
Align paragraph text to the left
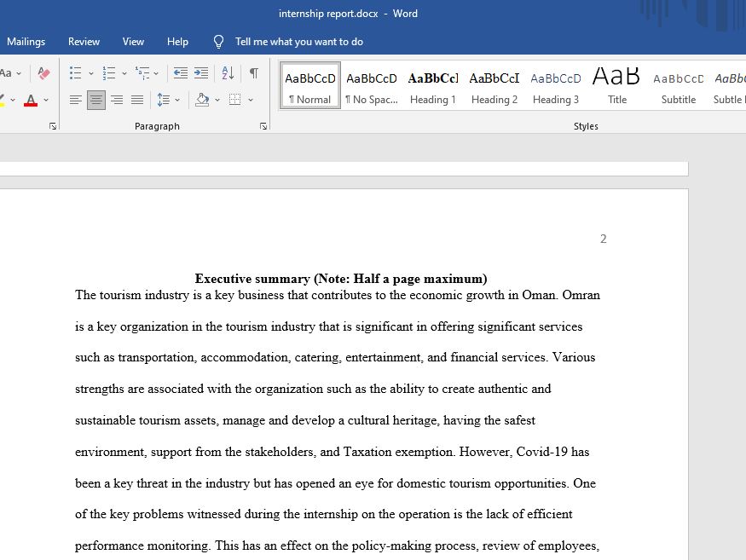[x=76, y=100]
